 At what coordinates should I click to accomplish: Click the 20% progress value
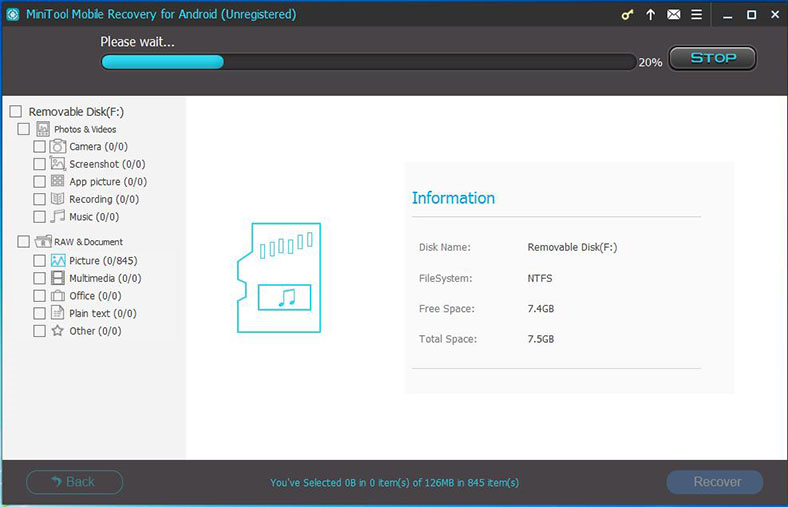[650, 62]
